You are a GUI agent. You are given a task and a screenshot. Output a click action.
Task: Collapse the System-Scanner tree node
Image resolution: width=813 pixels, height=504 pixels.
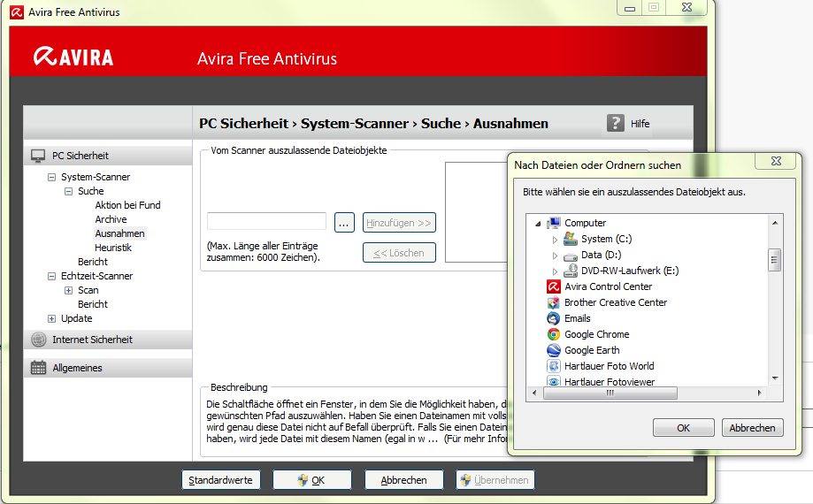51,177
